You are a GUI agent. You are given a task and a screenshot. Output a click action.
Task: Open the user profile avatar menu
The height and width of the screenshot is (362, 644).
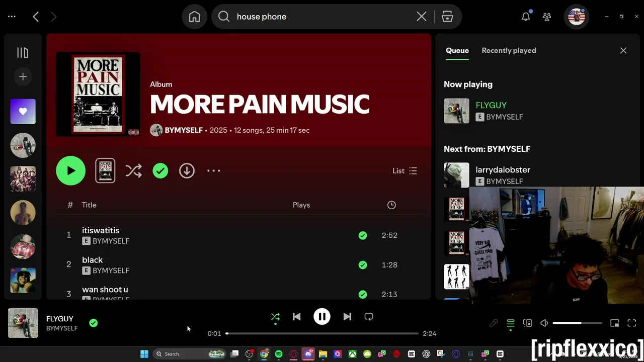tap(577, 17)
